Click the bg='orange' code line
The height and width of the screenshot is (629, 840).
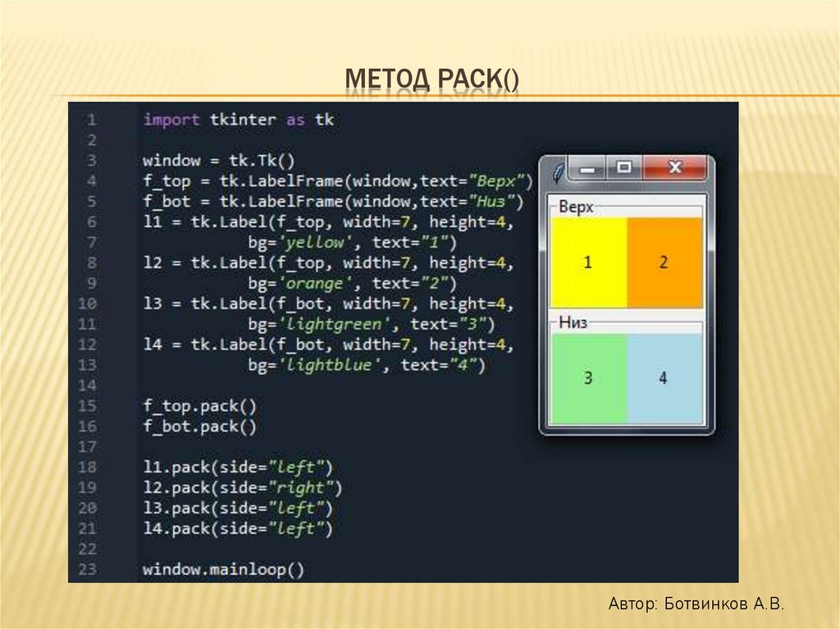coord(353,284)
